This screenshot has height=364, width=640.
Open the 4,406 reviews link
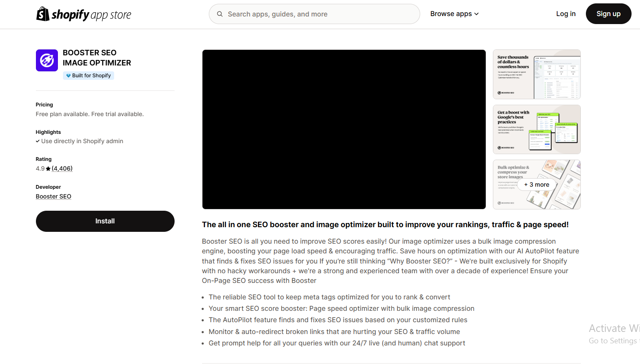tap(62, 168)
